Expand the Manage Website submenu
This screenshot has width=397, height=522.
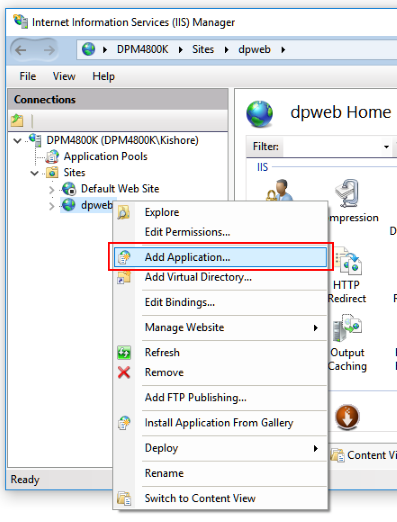click(x=316, y=328)
